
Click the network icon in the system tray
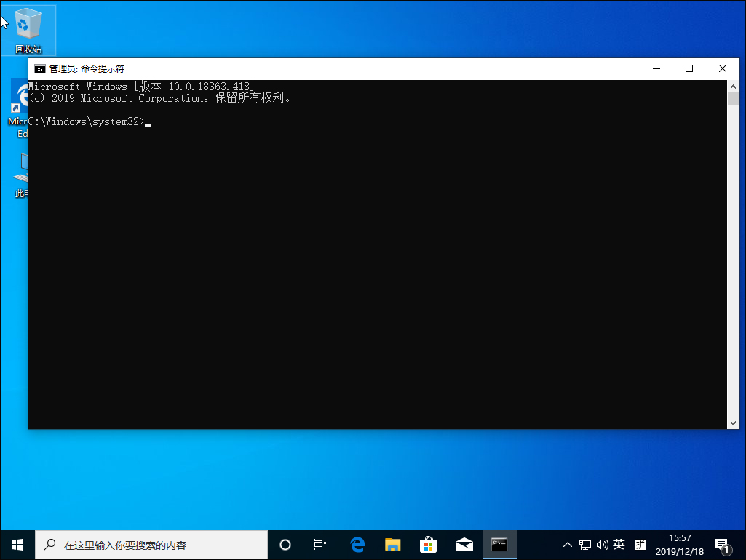coord(584,544)
